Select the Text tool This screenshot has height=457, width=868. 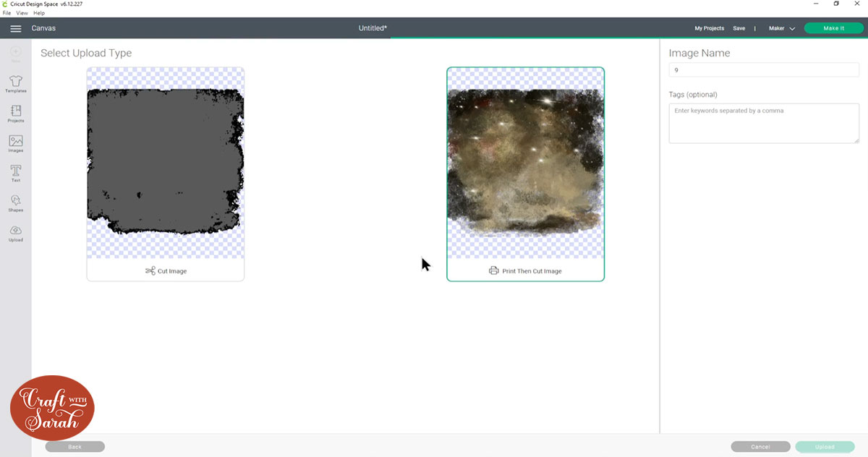pos(16,174)
